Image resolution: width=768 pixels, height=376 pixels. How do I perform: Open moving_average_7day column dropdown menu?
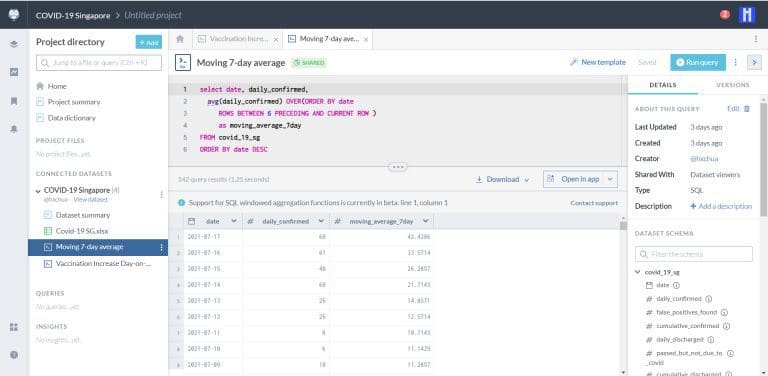425,221
